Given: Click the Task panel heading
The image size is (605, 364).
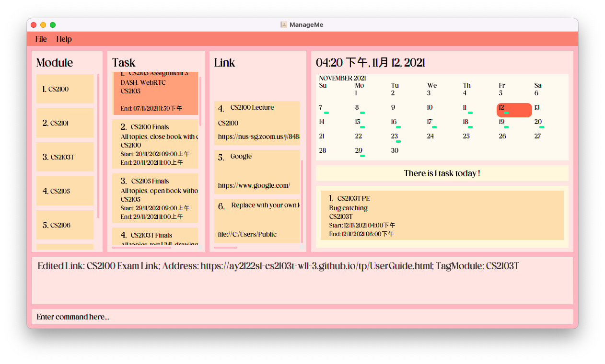Looking at the screenshot, I should [124, 63].
